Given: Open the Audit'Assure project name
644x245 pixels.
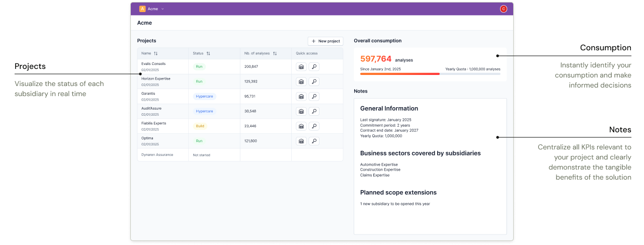Looking at the screenshot, I should tap(151, 108).
